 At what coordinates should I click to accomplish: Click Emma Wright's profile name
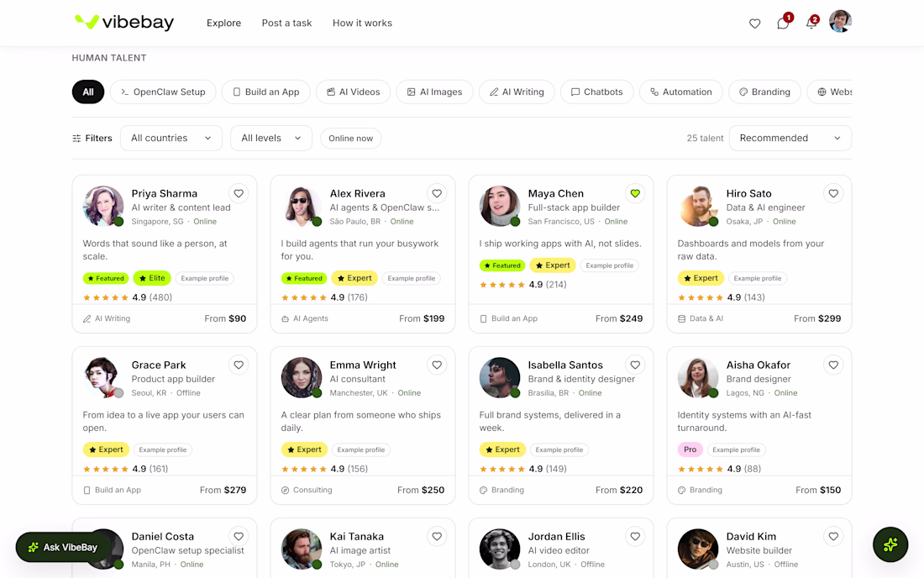click(x=362, y=365)
